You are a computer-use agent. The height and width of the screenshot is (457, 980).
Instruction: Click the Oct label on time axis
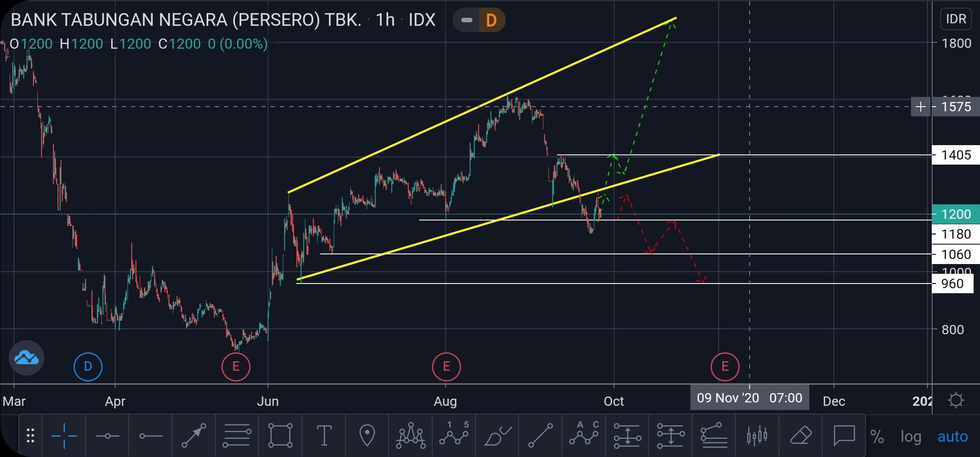coord(614,401)
